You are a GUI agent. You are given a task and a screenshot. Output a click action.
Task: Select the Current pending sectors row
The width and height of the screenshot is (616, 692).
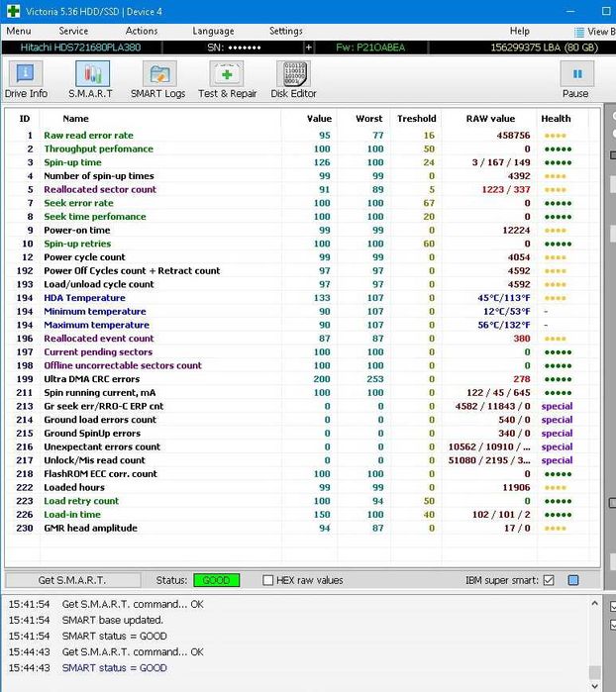pos(302,351)
